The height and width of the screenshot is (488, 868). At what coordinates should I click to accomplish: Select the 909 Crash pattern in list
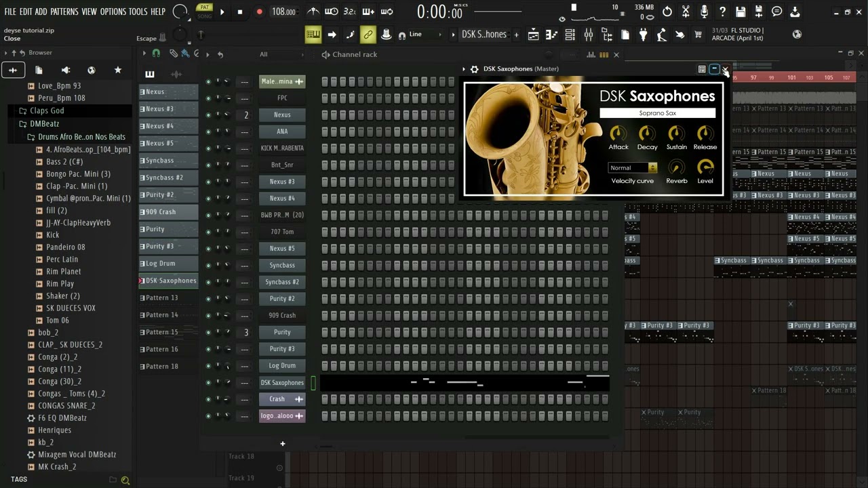[169, 211]
